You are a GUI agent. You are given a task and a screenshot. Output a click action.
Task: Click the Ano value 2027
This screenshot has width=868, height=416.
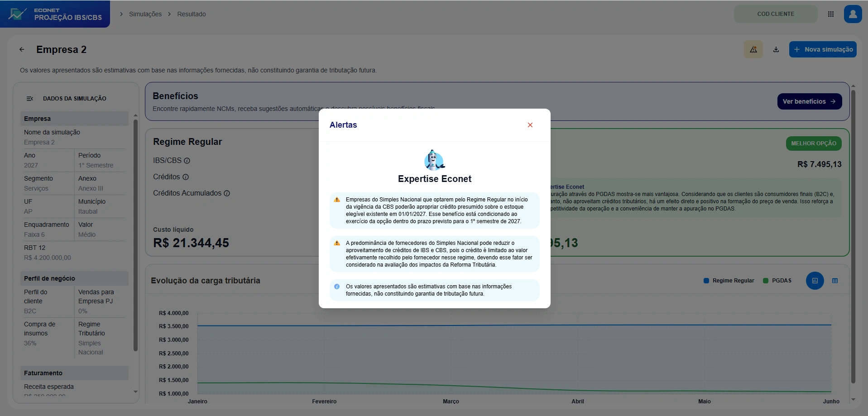pos(31,165)
